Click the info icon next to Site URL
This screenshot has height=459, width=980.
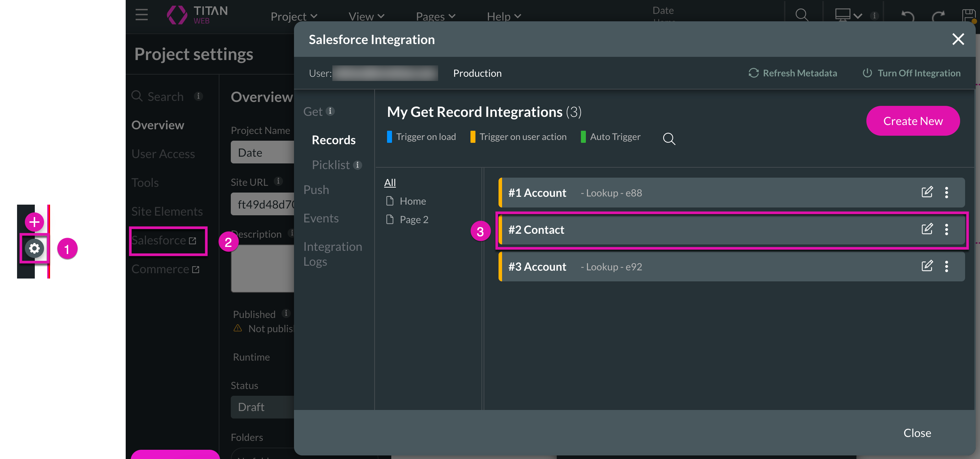click(278, 181)
